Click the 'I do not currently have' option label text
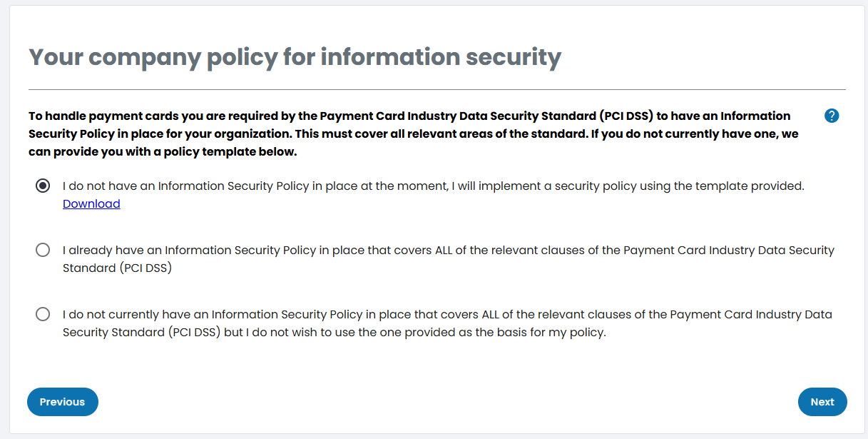Screen dimensions: 868x439 pos(136,315)
